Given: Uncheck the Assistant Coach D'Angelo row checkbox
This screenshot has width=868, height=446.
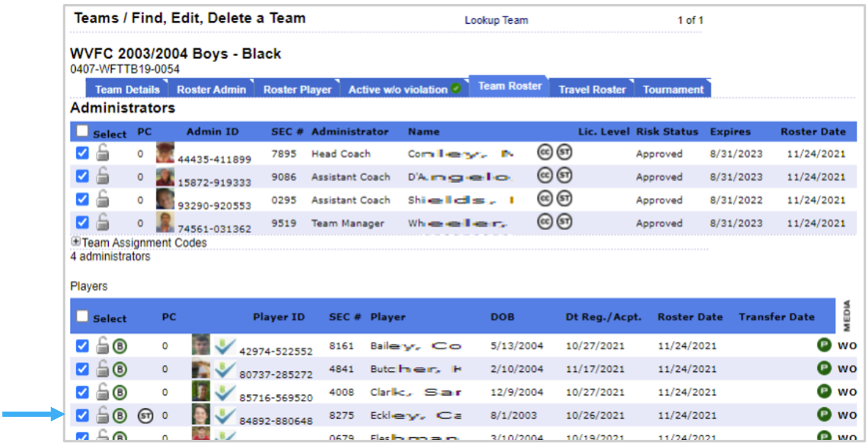Looking at the screenshot, I should coord(82,177).
